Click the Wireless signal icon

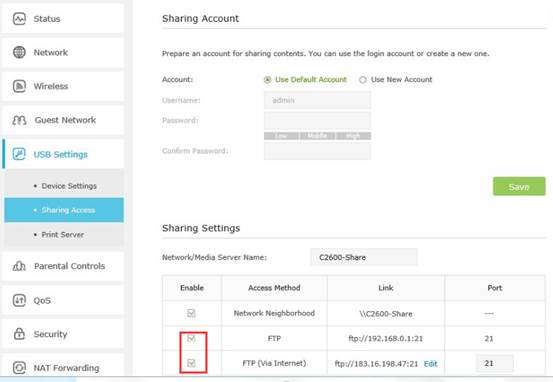click(x=19, y=86)
